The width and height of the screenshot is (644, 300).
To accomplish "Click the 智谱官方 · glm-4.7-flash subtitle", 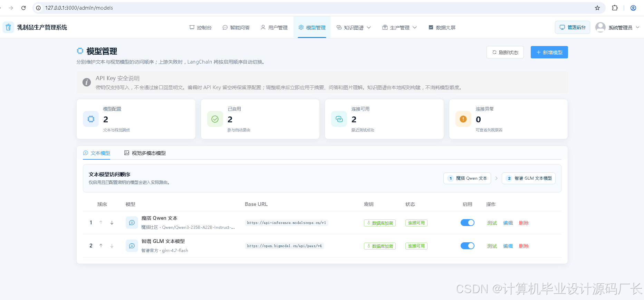I will click(x=165, y=251).
